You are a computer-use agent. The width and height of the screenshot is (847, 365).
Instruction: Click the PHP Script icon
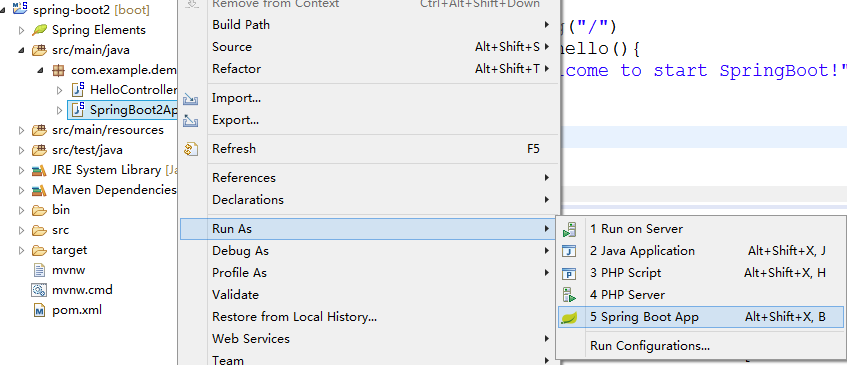(570, 273)
